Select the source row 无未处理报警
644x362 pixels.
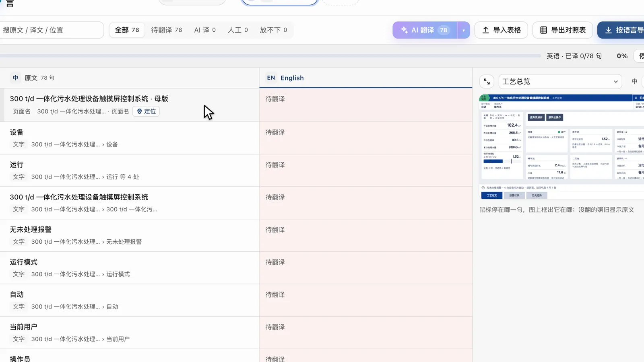point(130,235)
